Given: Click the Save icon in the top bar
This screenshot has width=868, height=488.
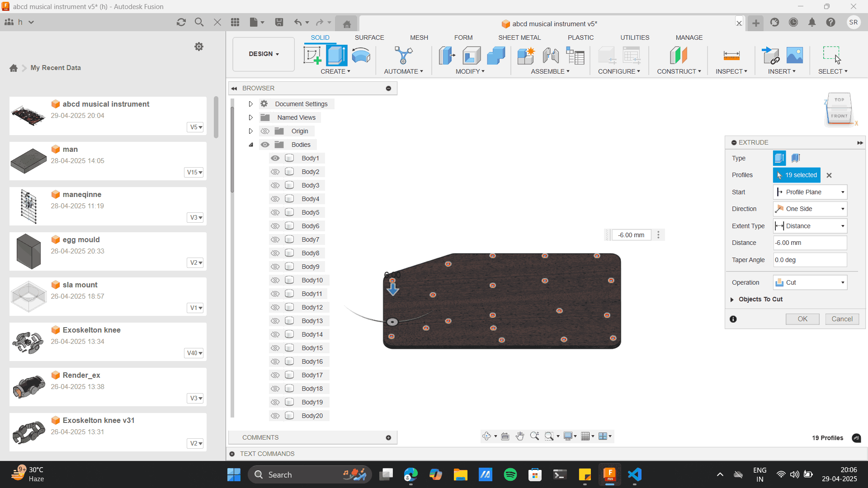Looking at the screenshot, I should pos(279,22).
